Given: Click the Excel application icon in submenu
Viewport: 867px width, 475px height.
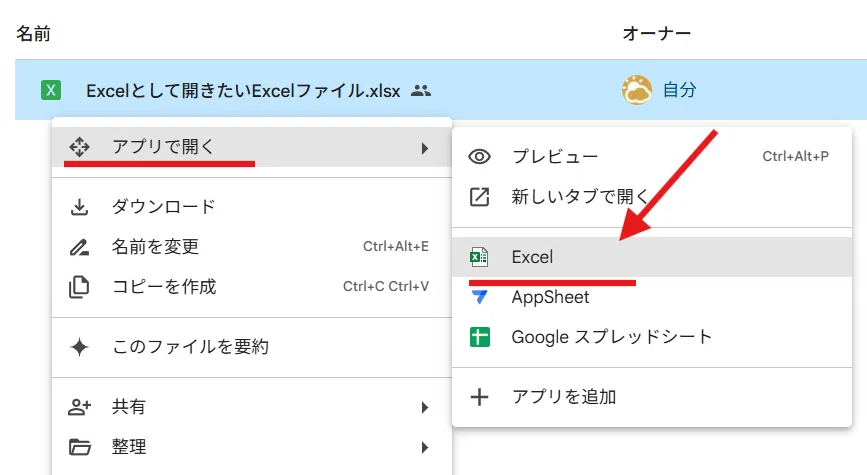Looking at the screenshot, I should point(479,257).
